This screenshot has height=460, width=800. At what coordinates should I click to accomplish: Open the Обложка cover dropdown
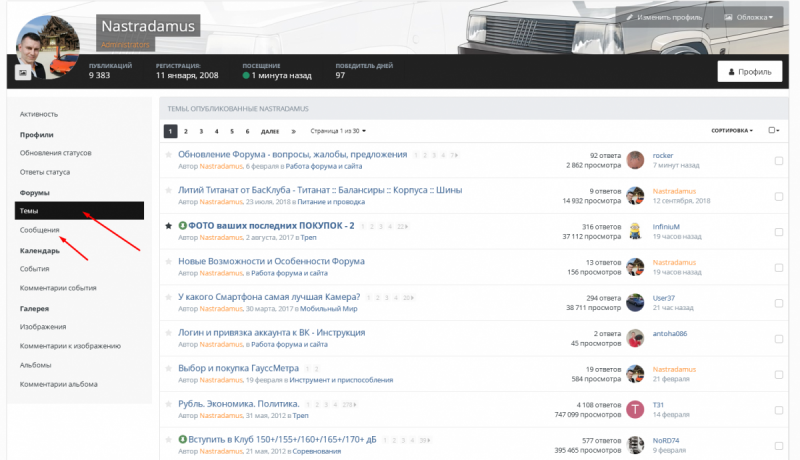pyautogui.click(x=748, y=17)
